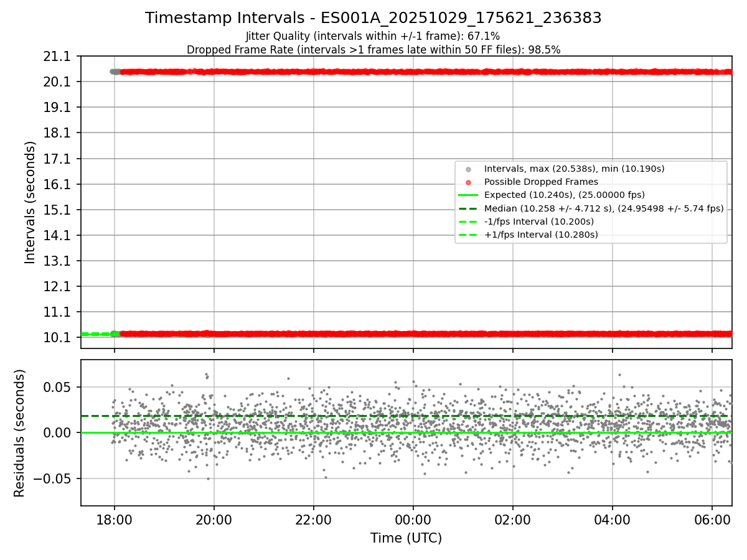Click the dark green dashed sample beside 'Median'
This screenshot has height=560, width=747.
[x=468, y=208]
